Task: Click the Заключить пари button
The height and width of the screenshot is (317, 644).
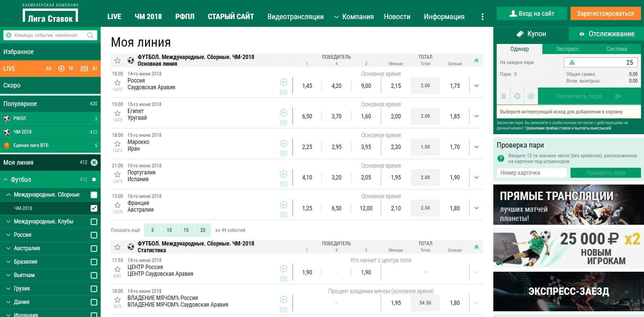Action: pyautogui.click(x=589, y=96)
